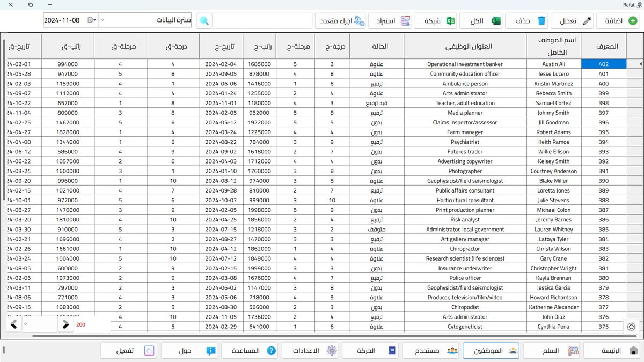Viewport: 644px width, 362px height.
Task: Click the Delete (حذف) trash icon
Action: click(541, 21)
